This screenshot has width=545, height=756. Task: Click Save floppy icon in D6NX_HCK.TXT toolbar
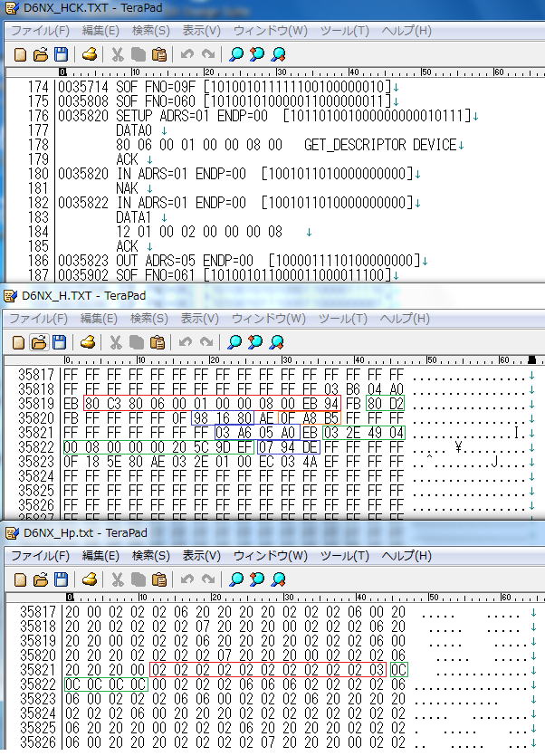tap(61, 54)
